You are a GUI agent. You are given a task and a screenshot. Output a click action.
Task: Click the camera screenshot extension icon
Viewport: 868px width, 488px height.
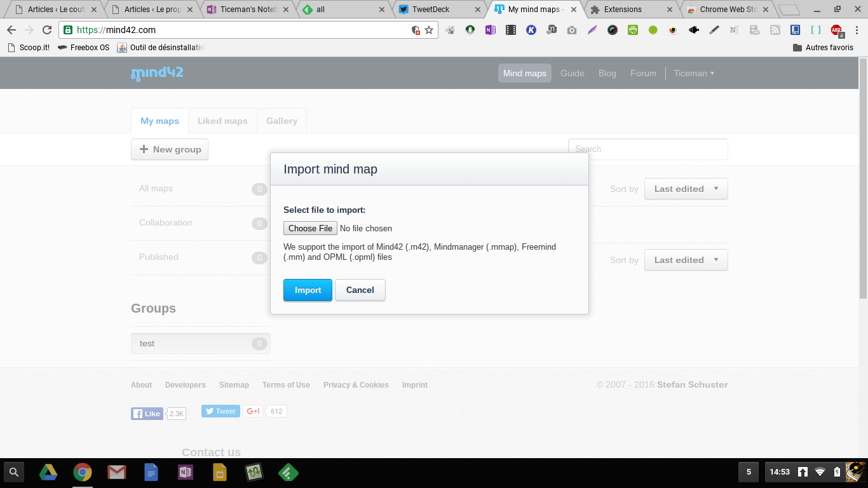571,30
